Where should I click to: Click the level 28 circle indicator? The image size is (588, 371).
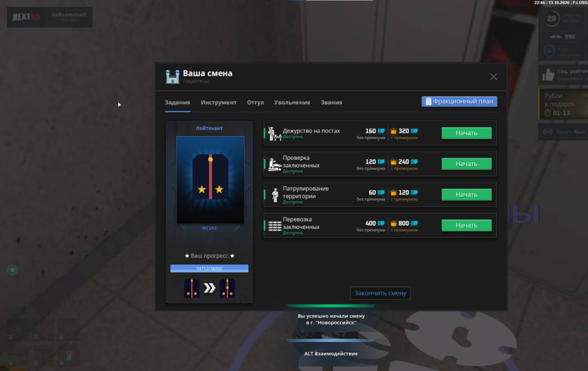[552, 19]
